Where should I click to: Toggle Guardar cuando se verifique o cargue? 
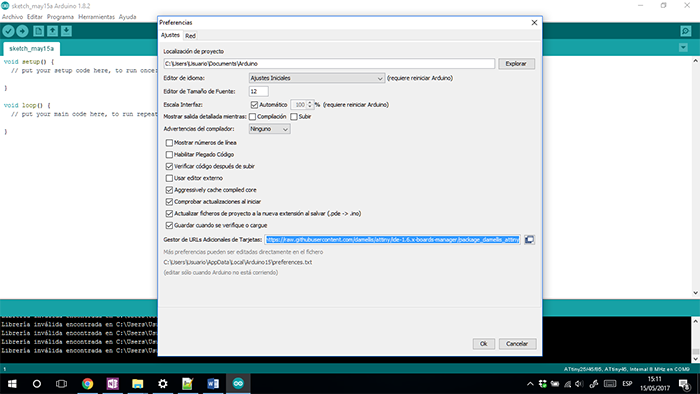(x=169, y=226)
